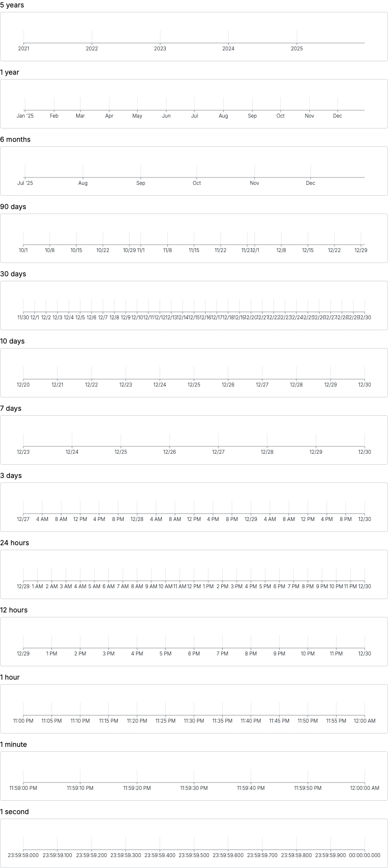The image size is (388, 868).
Task: Select the 1 AM tick label
Action: tap(38, 586)
